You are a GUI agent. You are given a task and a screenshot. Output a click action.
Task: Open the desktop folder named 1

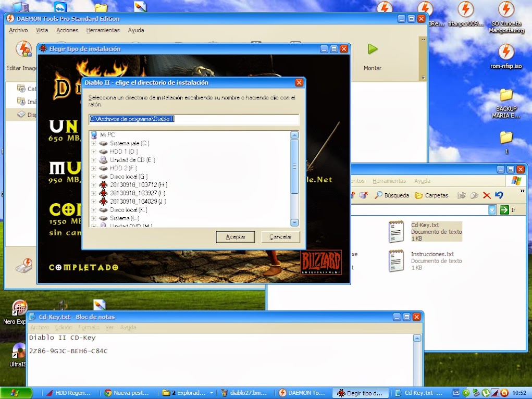click(506, 142)
